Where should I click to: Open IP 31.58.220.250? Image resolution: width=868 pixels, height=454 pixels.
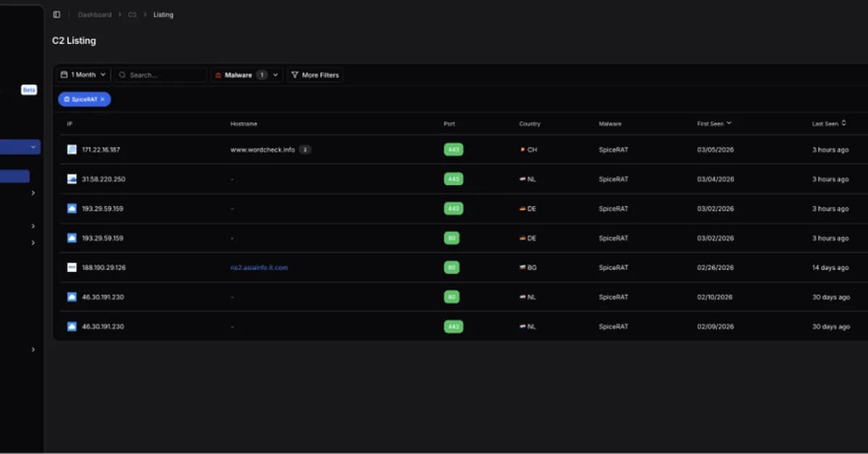[x=103, y=179]
